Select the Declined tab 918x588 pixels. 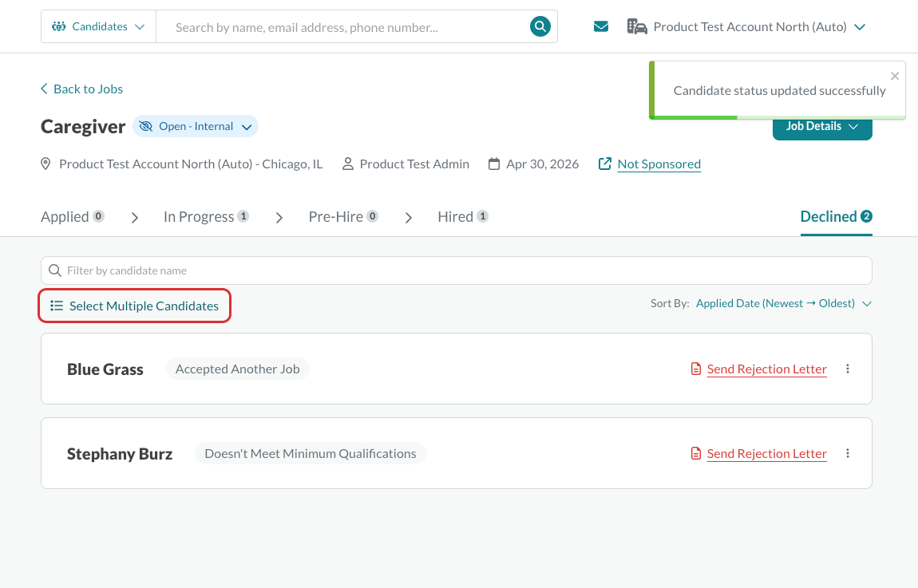[836, 216]
